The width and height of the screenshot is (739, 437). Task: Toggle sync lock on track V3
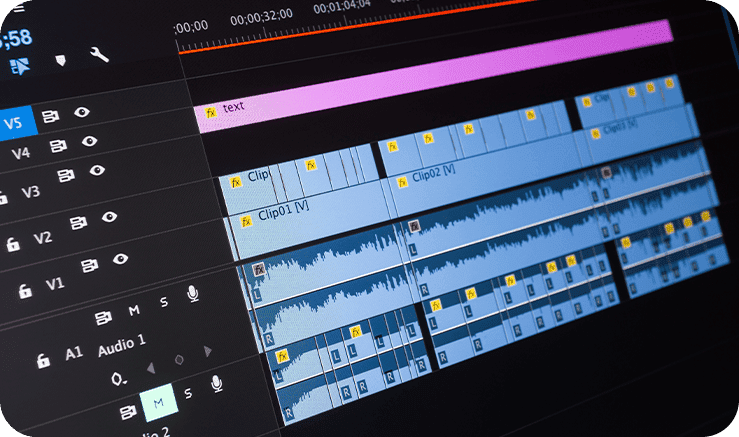66,176
